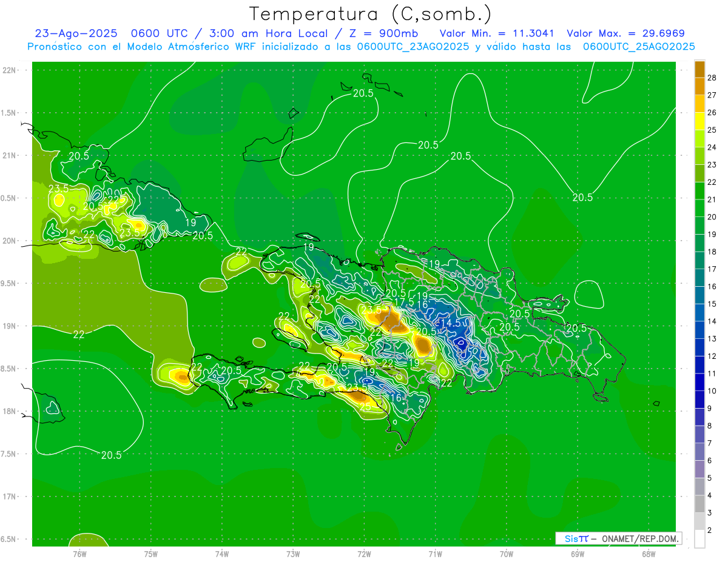Click the white legend swatch below 2
This screenshot has height=562, width=728.
pos(699,539)
